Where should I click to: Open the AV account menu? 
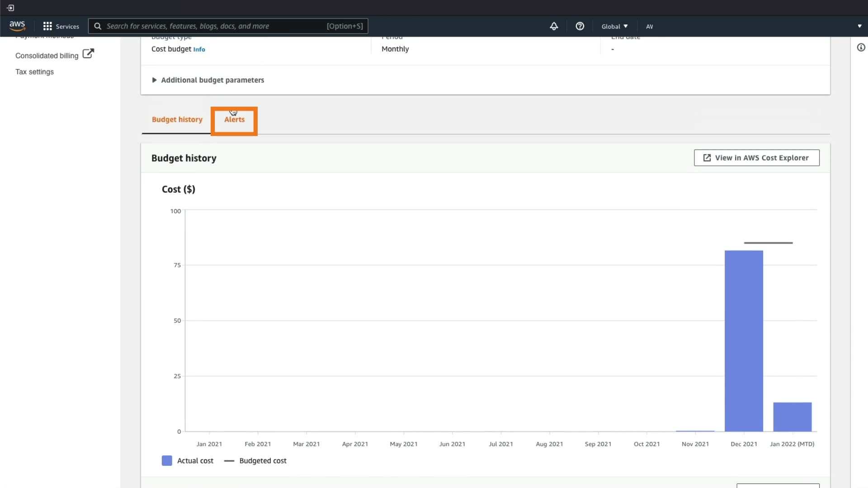650,27
